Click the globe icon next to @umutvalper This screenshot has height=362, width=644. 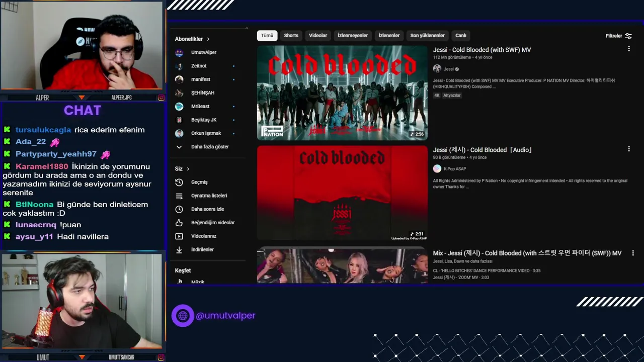click(x=183, y=316)
